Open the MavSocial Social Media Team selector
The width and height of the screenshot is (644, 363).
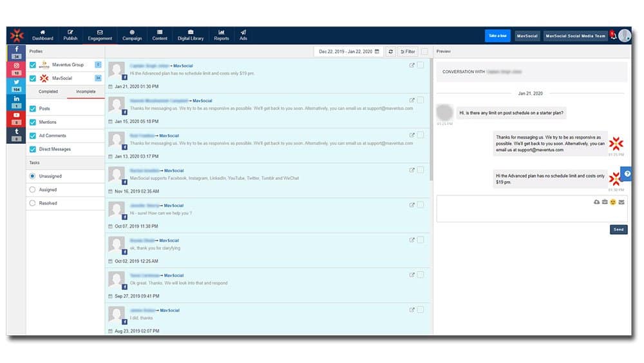click(x=575, y=36)
